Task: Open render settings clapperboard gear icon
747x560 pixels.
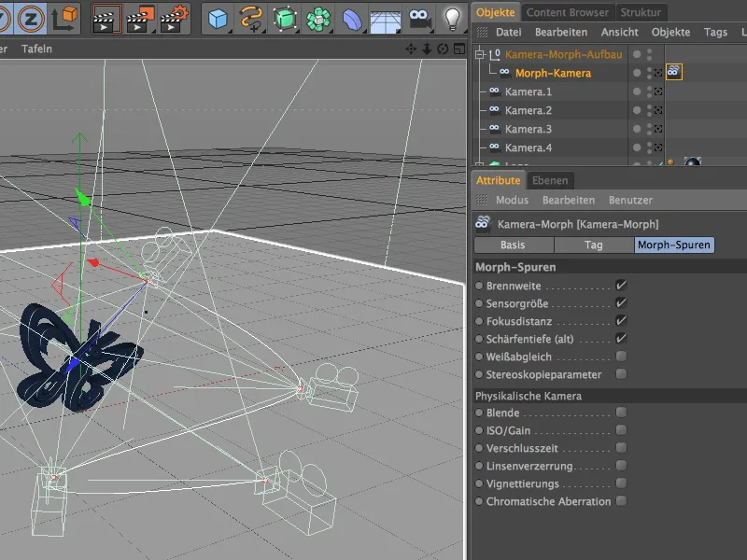Action: pyautogui.click(x=175, y=19)
